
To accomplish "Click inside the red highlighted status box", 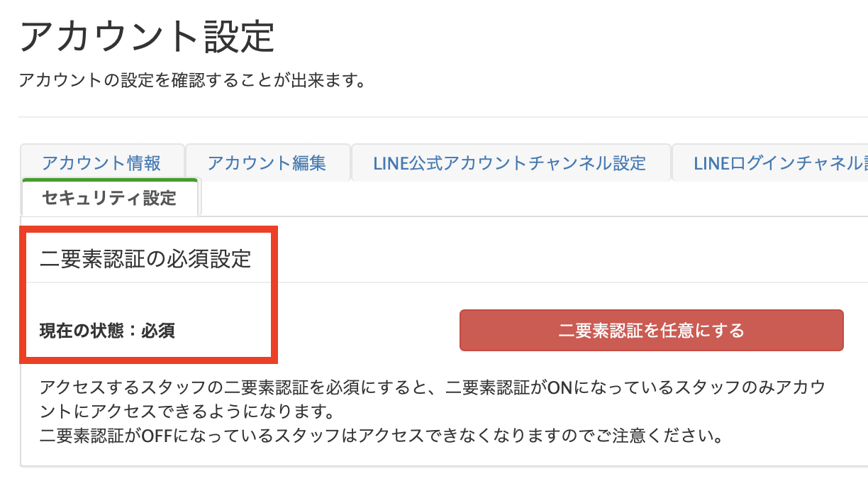I will (x=149, y=294).
